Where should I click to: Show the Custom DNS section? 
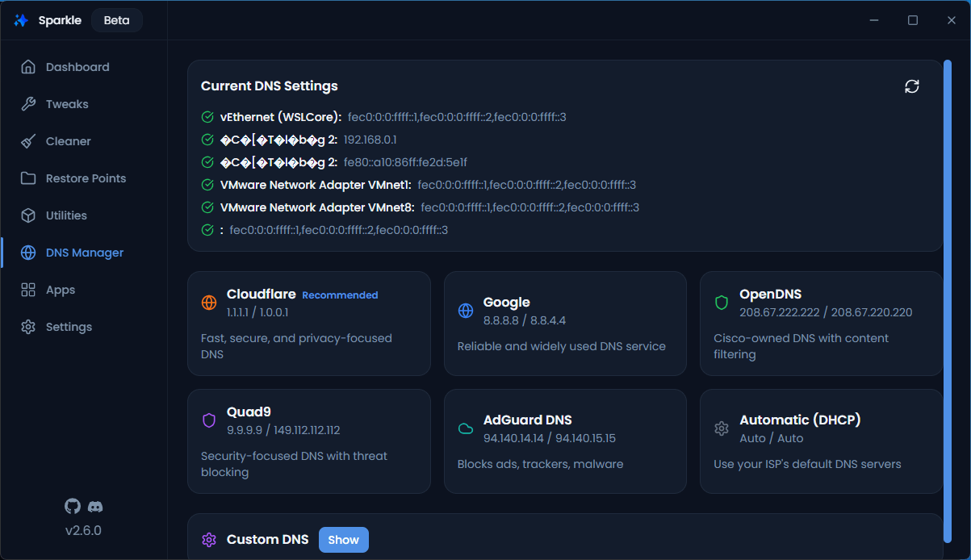pos(344,540)
